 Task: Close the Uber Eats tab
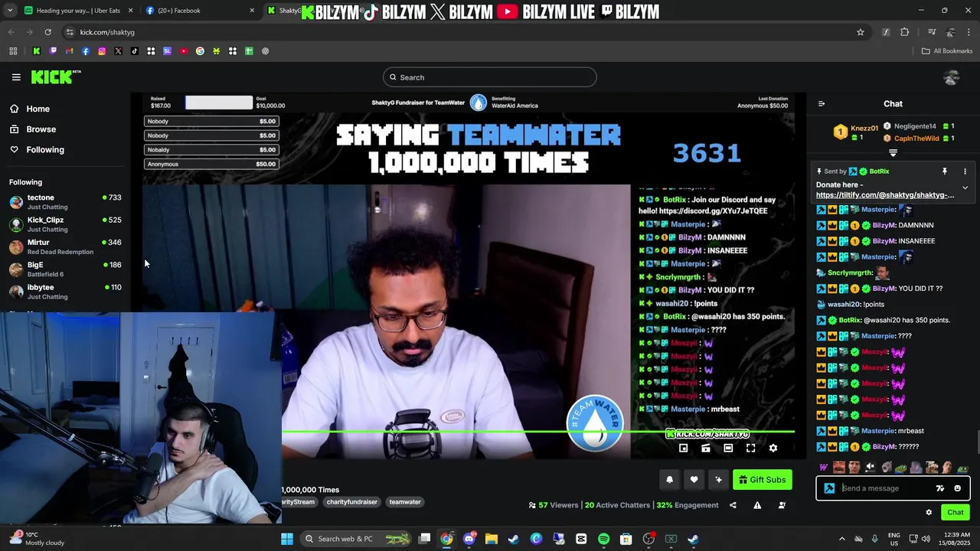coord(130,11)
